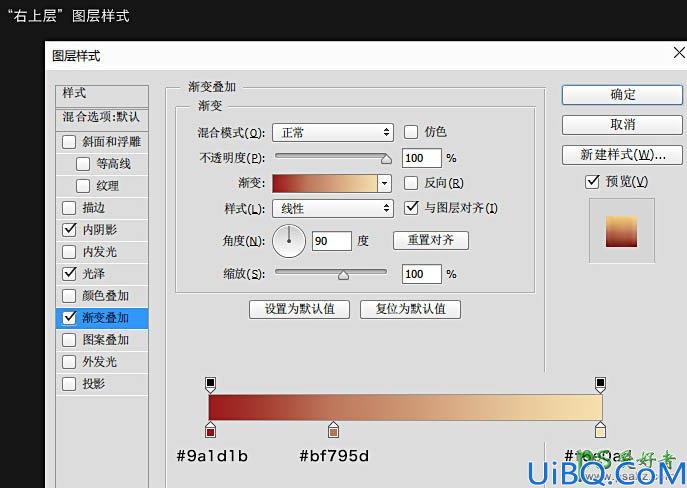Click 设置为默认值 button
687x488 pixels.
[299, 309]
